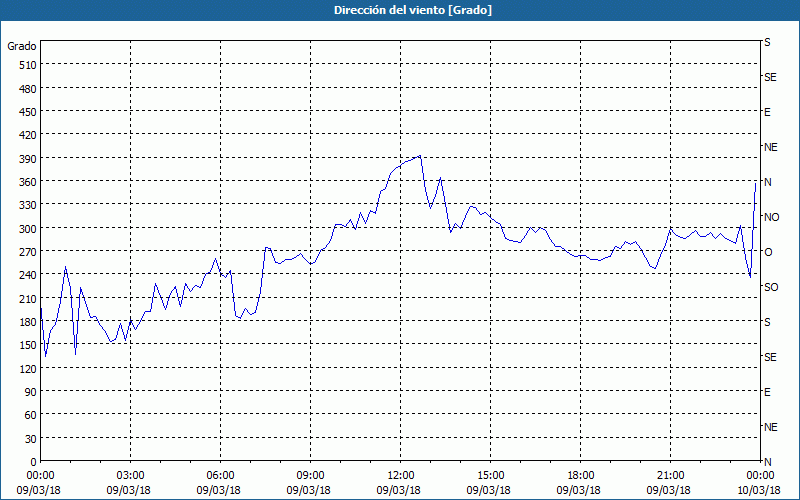Click the NO compass label
Viewport: 800px width, 500px height.
771,217
